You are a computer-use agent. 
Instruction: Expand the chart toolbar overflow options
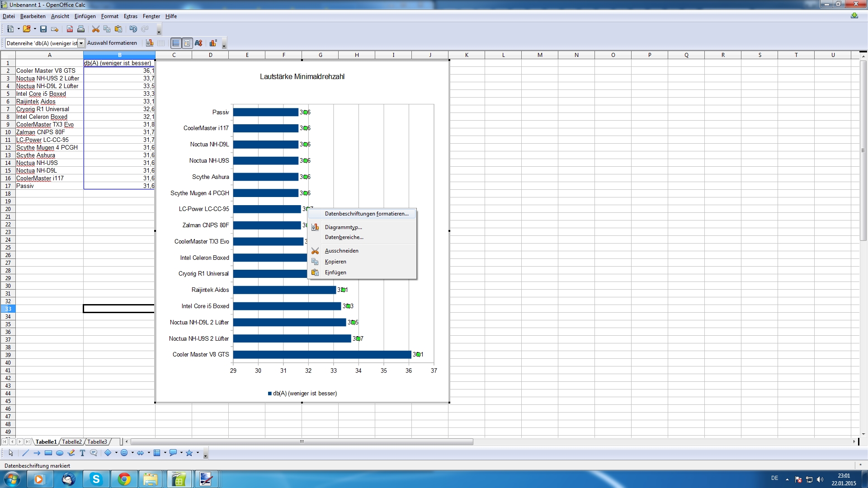(224, 44)
